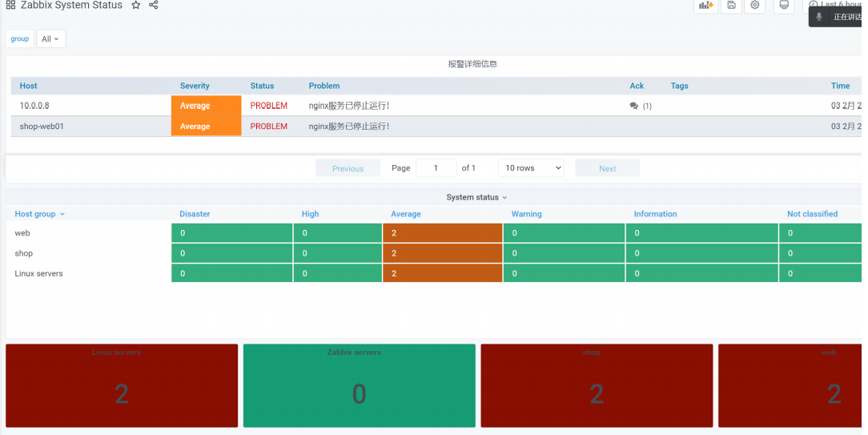Click the time stamp in the 10.0.0.8 row
This screenshot has width=868, height=435.
[x=846, y=106]
